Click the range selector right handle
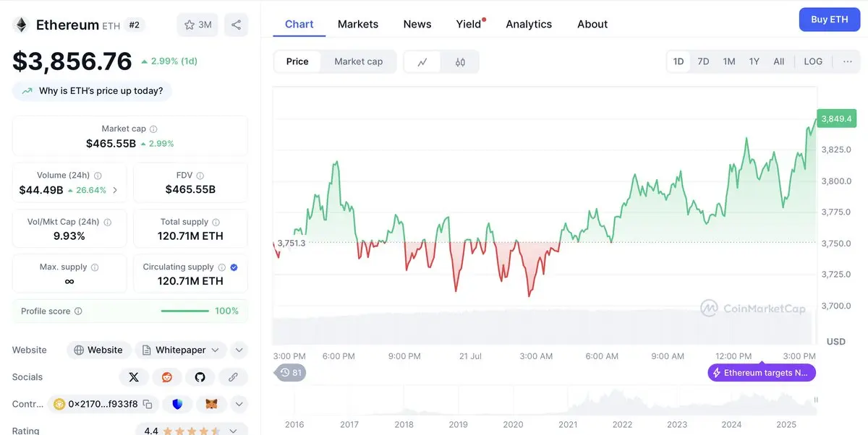The width and height of the screenshot is (868, 435). coord(817,400)
